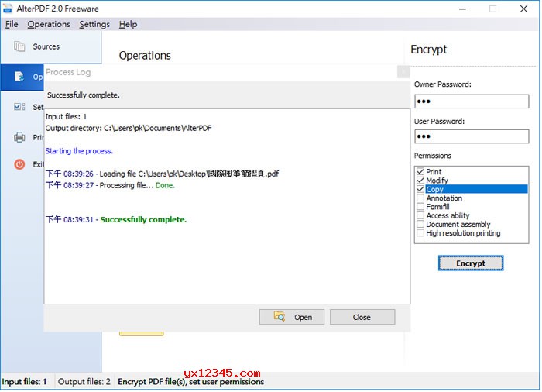Click the 'Processing file... Done.' log entry
Screen dimensions: 542x392
pos(110,185)
